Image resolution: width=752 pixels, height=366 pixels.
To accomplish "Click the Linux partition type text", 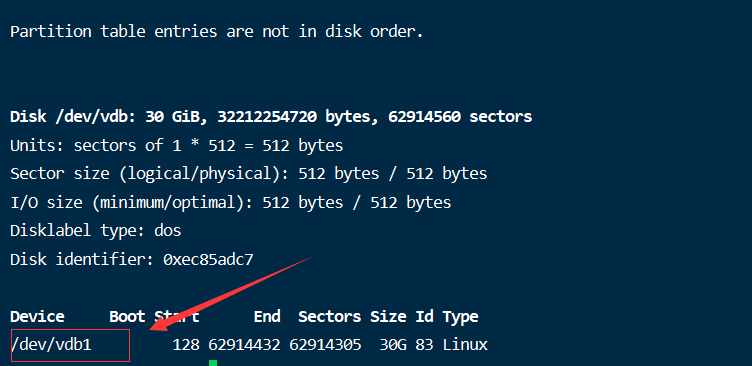I will click(x=465, y=345).
